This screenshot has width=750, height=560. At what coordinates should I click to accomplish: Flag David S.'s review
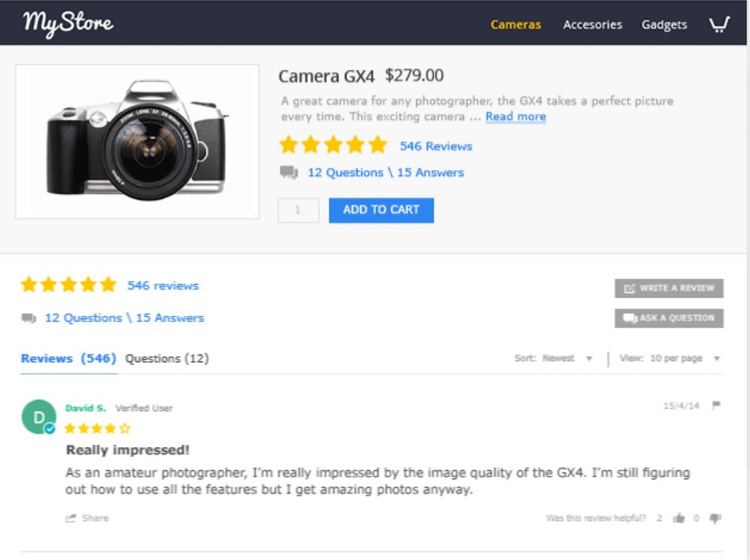pyautogui.click(x=716, y=406)
